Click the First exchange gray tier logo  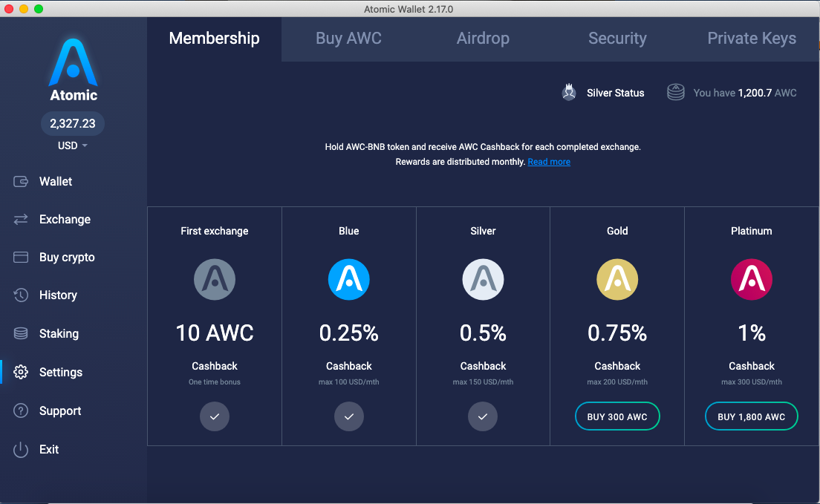[x=215, y=279]
